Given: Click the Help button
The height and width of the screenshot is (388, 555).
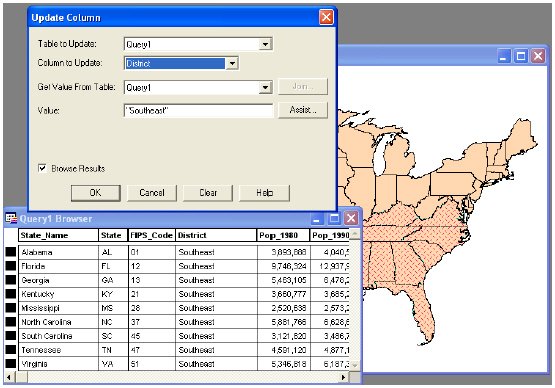Looking at the screenshot, I should point(264,193).
